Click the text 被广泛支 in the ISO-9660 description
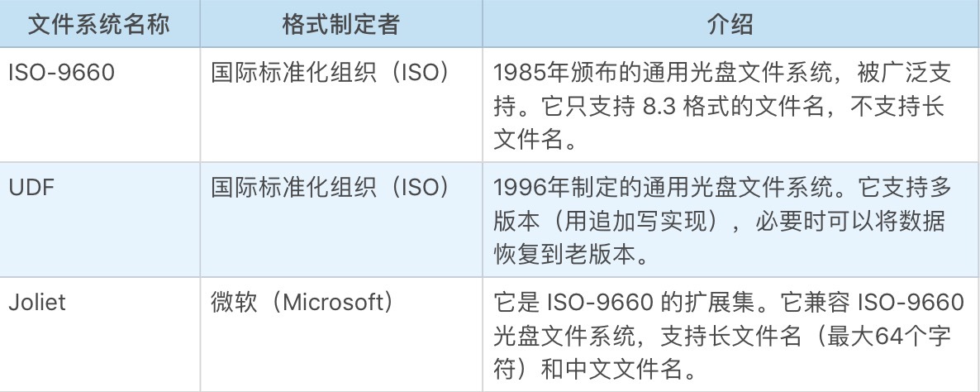This screenshot has height=392, width=980. click(x=909, y=73)
